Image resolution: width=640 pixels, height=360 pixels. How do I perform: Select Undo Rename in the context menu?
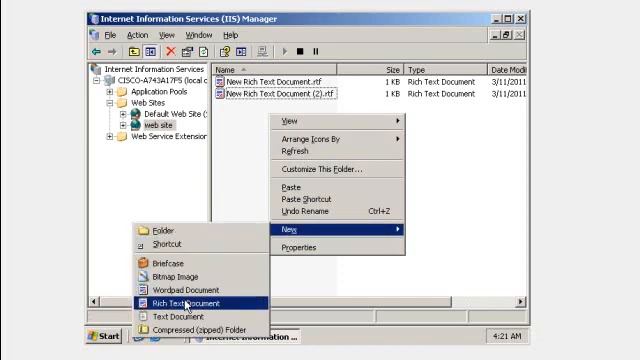(338, 211)
